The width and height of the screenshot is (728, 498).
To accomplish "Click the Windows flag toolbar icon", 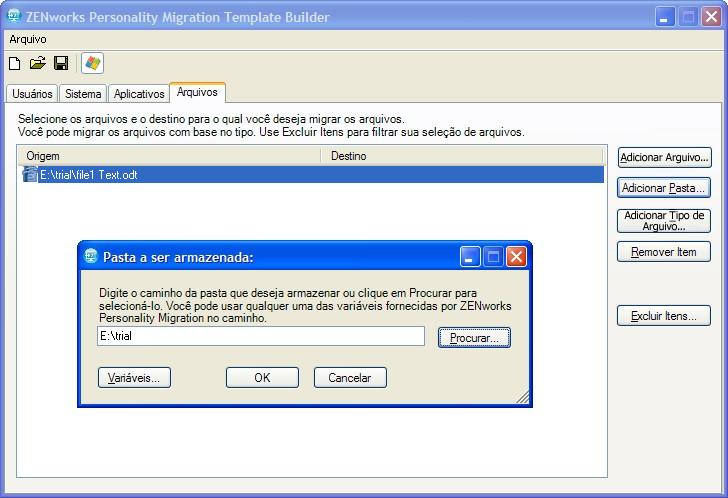I will pyautogui.click(x=92, y=63).
